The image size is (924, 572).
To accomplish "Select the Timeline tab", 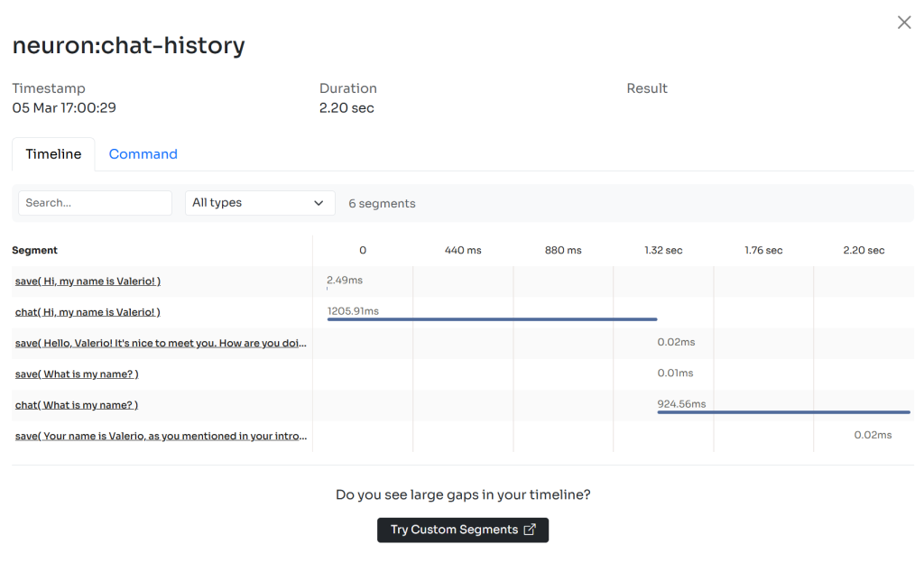I will 53,154.
